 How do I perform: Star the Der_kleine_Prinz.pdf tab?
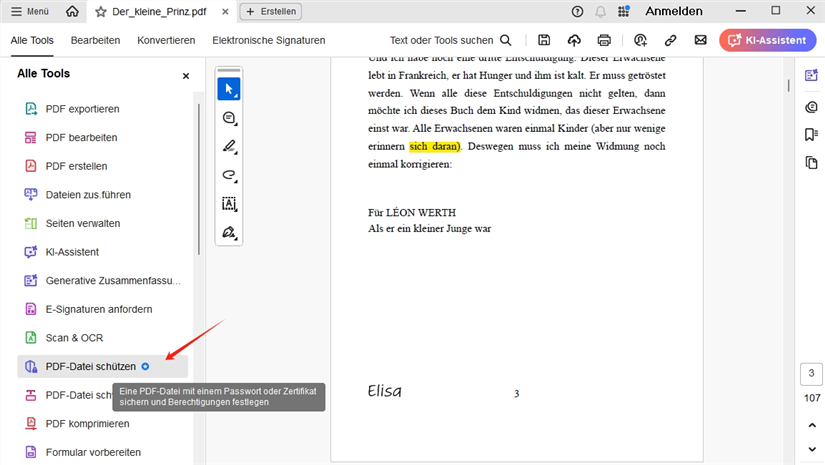[100, 12]
